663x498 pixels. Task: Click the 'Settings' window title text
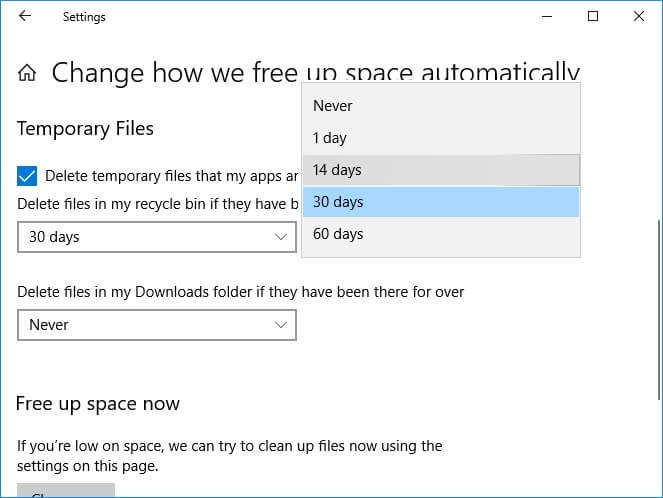click(84, 17)
